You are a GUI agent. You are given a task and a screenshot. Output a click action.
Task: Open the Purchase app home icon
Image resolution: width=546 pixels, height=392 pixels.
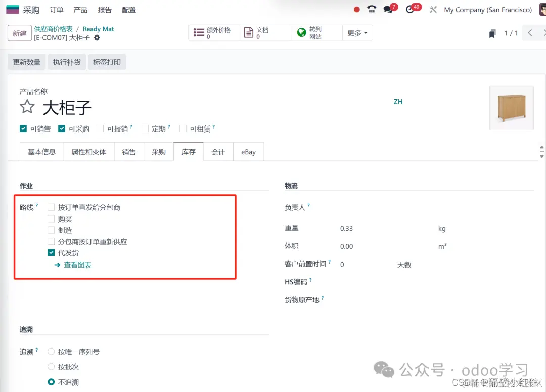(x=13, y=10)
